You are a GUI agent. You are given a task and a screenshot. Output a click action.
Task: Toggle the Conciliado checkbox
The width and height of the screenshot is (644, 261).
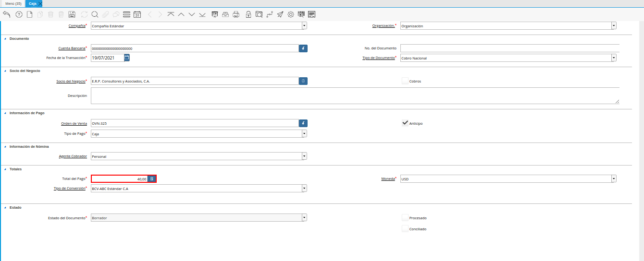click(405, 229)
